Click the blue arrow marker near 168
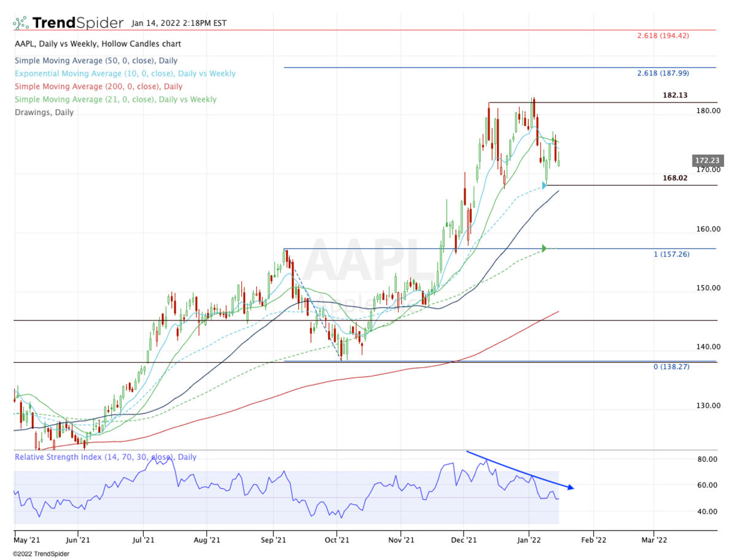The width and height of the screenshot is (737, 560). coord(544,185)
